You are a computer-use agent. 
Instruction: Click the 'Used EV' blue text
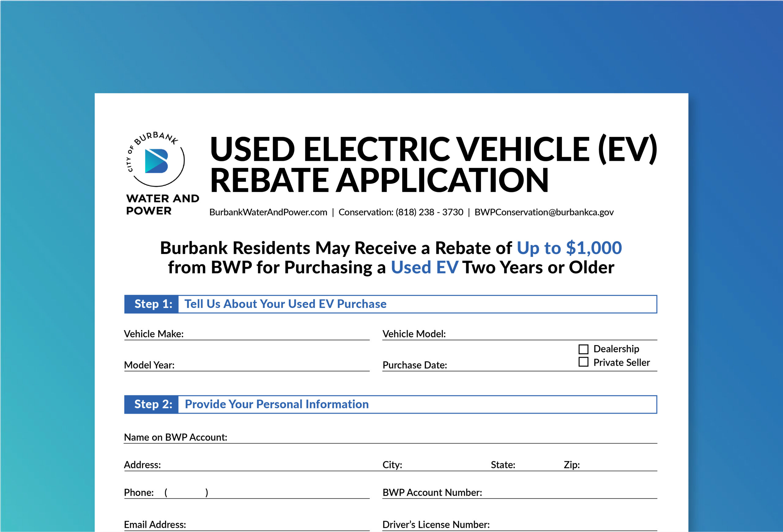coord(424,268)
